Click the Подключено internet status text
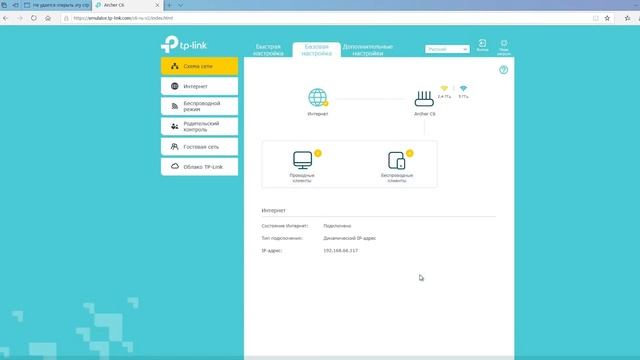Image resolution: width=640 pixels, height=360 pixels. click(x=337, y=226)
